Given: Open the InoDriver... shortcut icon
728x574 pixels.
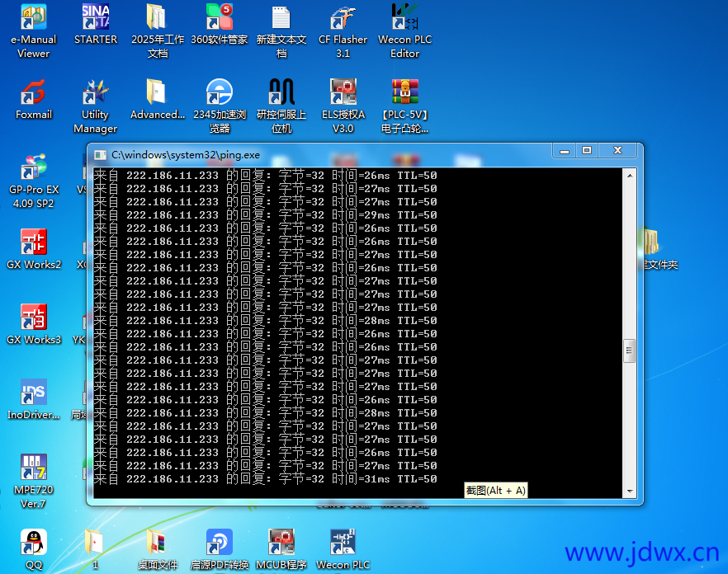Looking at the screenshot, I should click(x=33, y=399).
